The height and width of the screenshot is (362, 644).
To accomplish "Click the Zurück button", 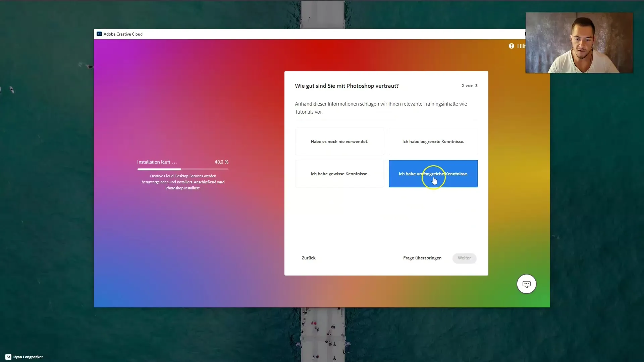I will [308, 258].
